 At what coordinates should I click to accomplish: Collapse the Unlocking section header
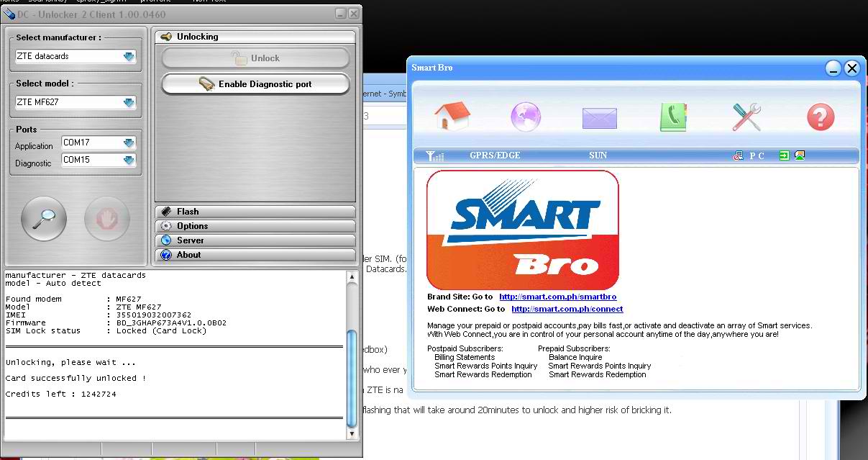[x=255, y=37]
